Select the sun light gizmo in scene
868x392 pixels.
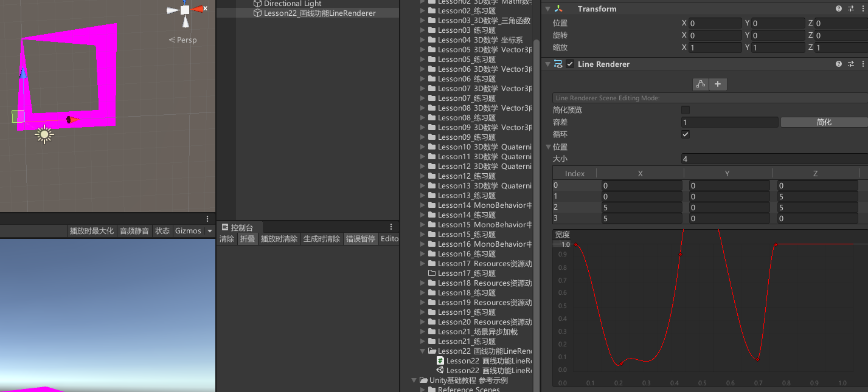click(x=44, y=134)
